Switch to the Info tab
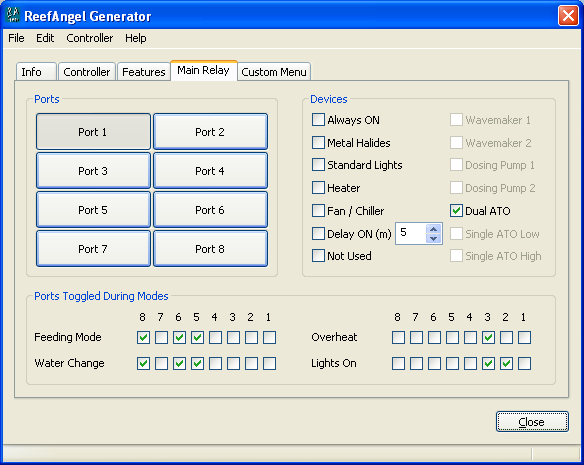 tap(36, 72)
